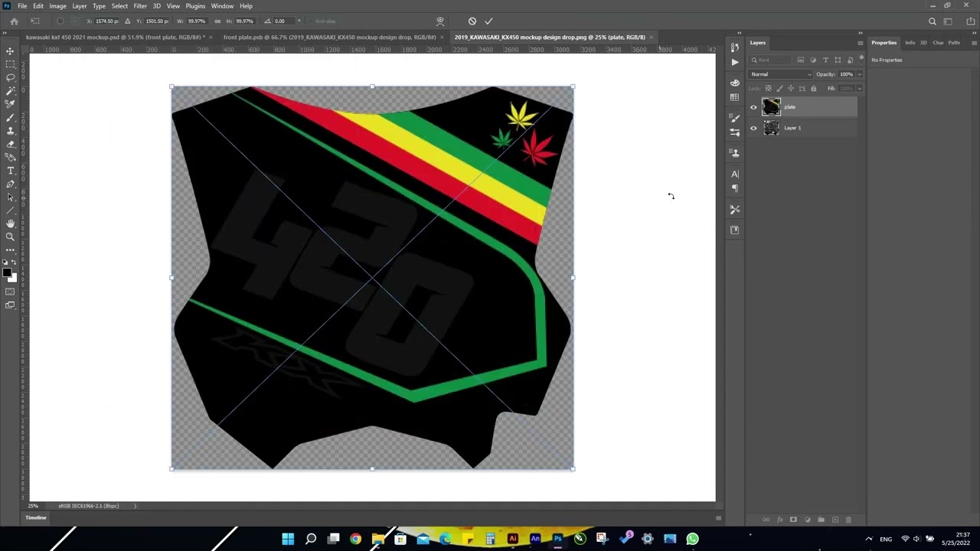Switch to the Paths panel tab
Screen dimensions: 980x551
[x=954, y=43]
